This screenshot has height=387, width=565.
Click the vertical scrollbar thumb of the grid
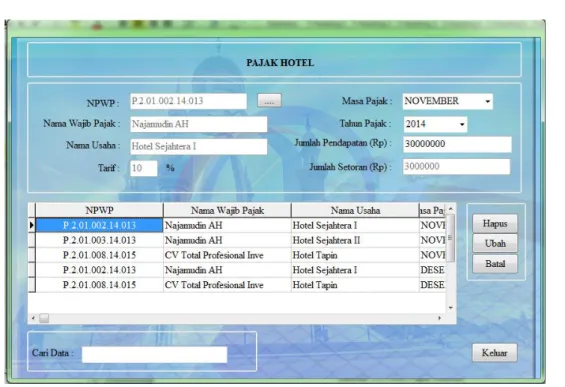click(x=450, y=238)
